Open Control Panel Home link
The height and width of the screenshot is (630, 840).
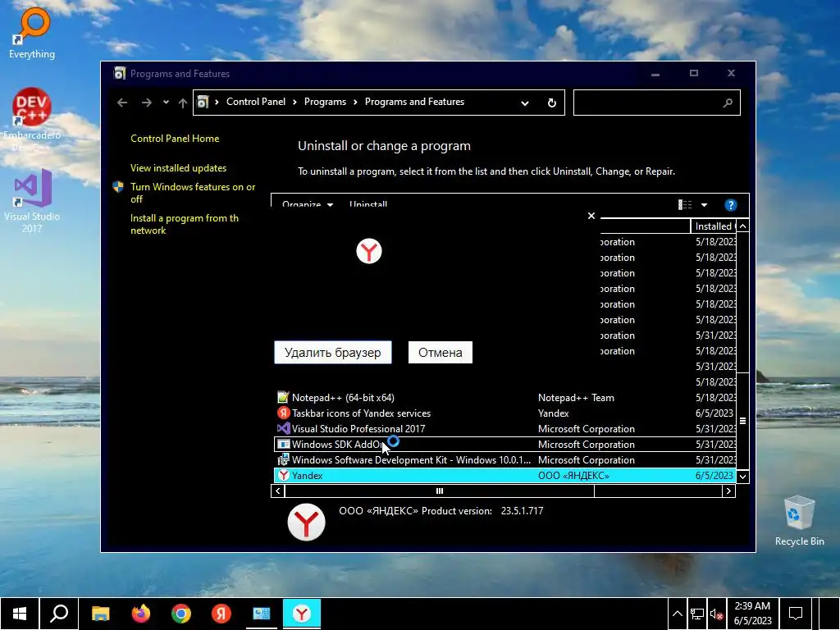[x=175, y=138]
